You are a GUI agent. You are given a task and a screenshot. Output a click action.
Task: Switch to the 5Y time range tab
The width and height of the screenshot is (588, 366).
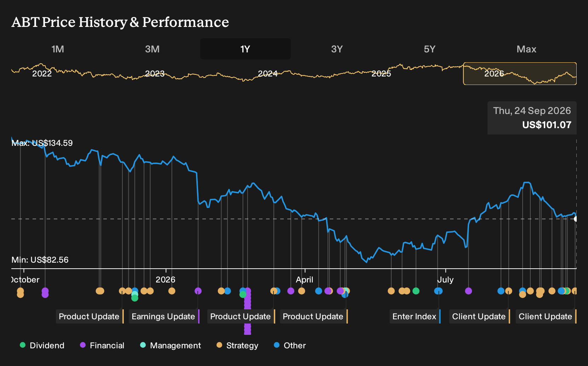430,49
